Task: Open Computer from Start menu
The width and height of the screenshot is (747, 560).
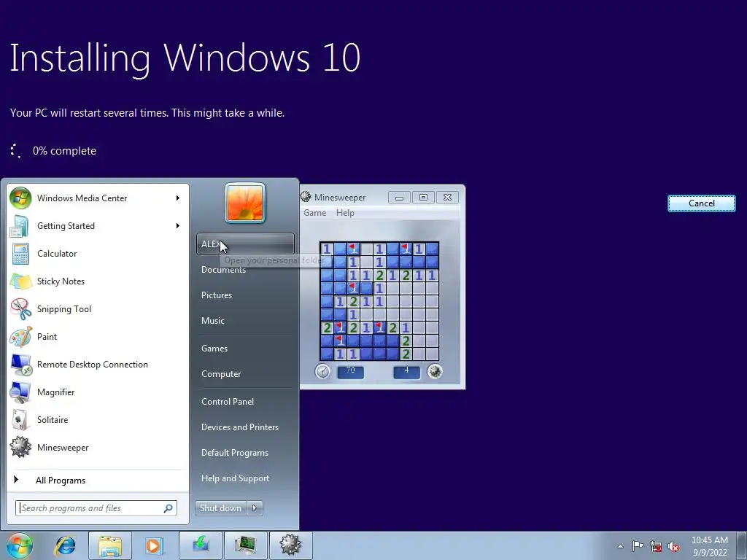Action: pos(245,374)
